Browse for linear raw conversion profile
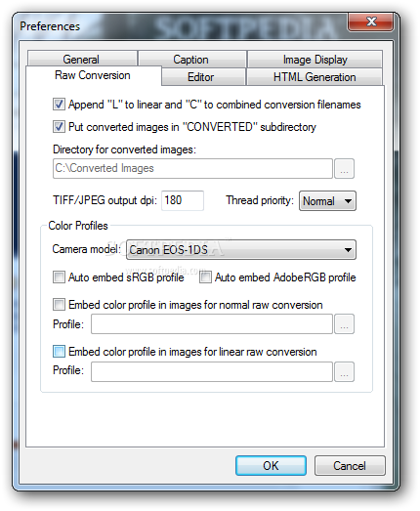The width and height of the screenshot is (420, 511). [x=345, y=371]
